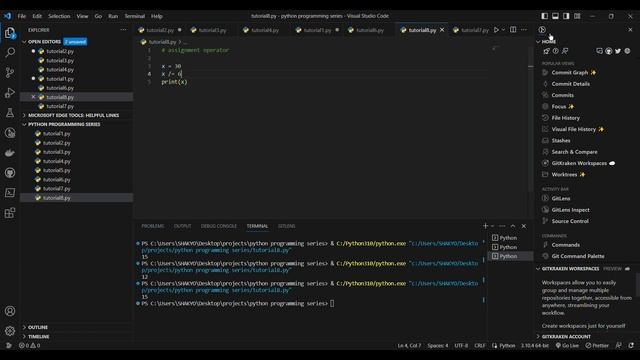This screenshot has width=640, height=360.
Task: Open the Run and Debug view
Action: point(10,93)
